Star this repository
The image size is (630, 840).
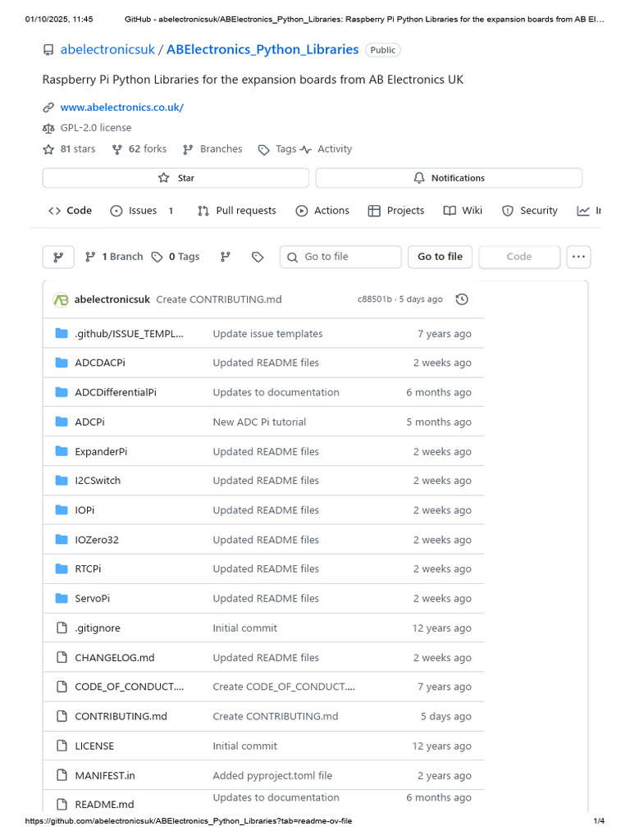[176, 178]
